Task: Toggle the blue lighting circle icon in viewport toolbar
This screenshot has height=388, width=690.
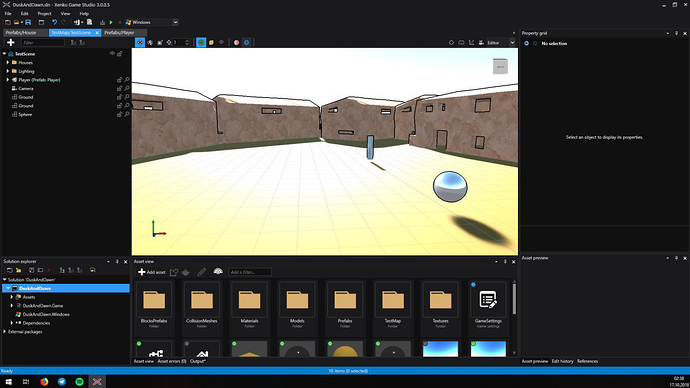Action: pos(246,42)
